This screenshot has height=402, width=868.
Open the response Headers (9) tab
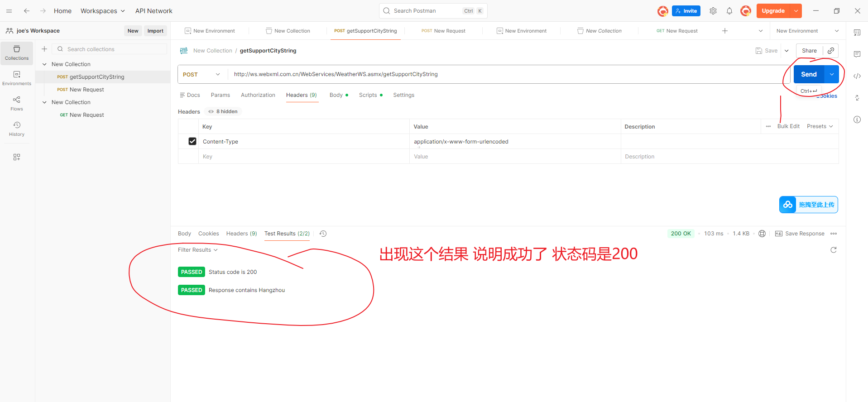tap(242, 234)
